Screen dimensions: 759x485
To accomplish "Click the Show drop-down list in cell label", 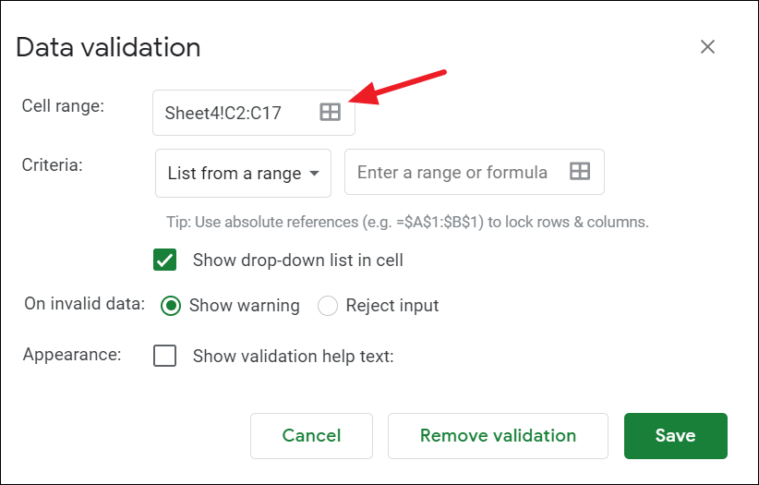I will (x=298, y=260).
